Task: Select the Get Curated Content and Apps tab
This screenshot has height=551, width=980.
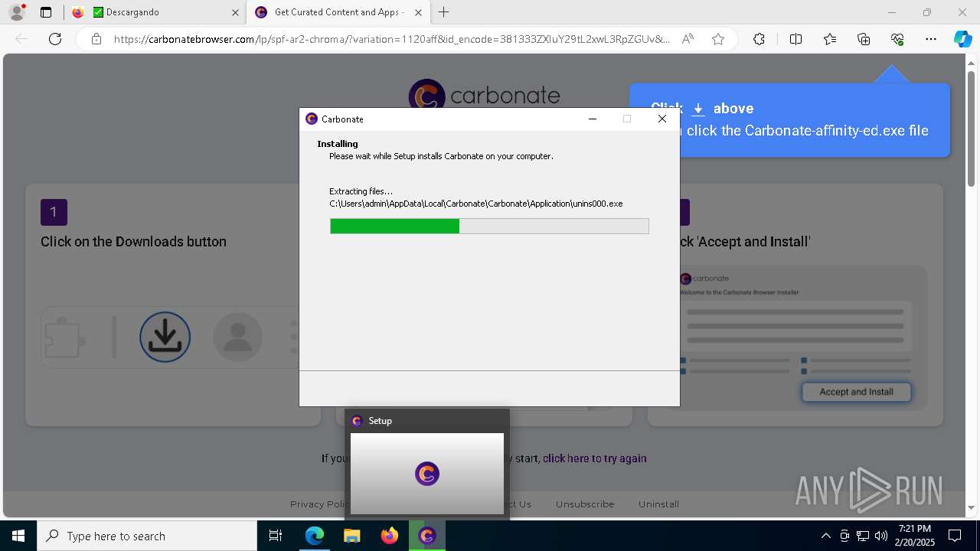Action: pos(337,12)
